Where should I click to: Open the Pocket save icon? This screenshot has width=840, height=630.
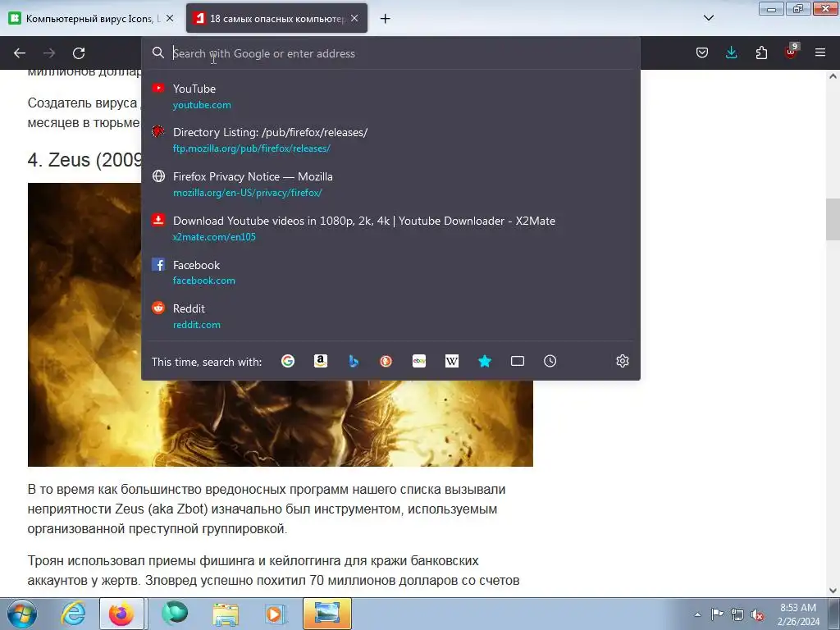(702, 52)
